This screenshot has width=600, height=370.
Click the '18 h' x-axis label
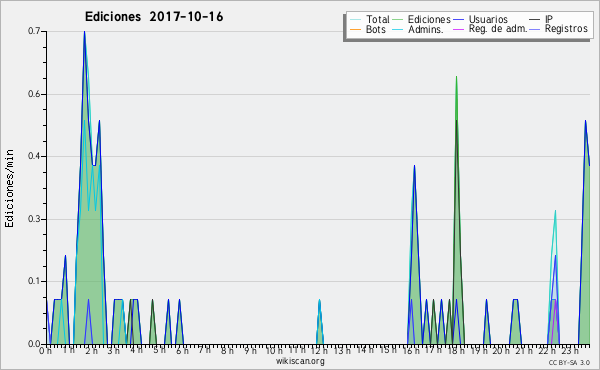point(457,350)
